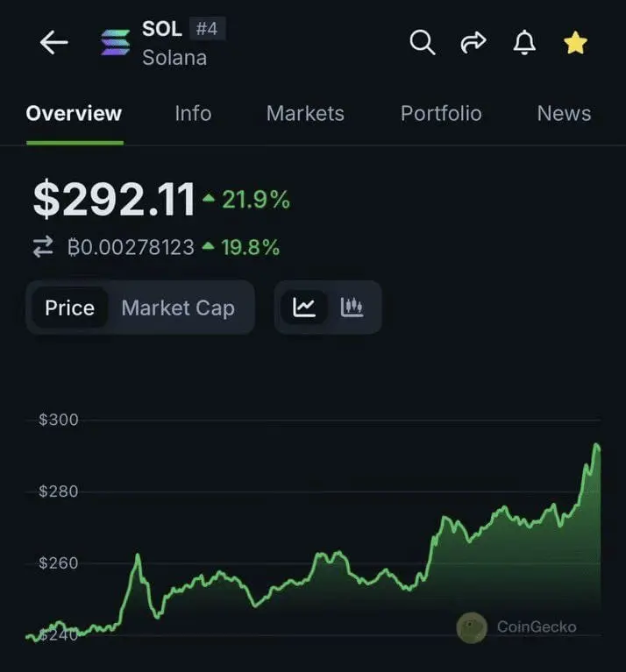This screenshot has width=626, height=672.
Task: Tap the #4 rank badge
Action: click(x=207, y=29)
